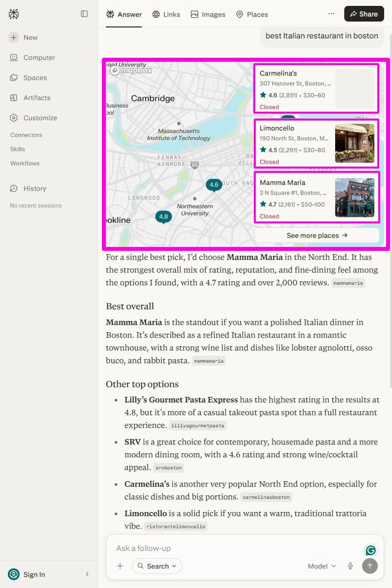Click the Sign In avatar icon
Screen dimensions: 392x588
pyautogui.click(x=14, y=574)
